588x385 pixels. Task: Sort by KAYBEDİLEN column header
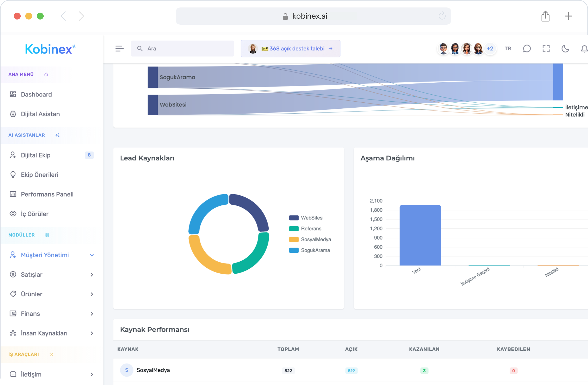coord(514,349)
